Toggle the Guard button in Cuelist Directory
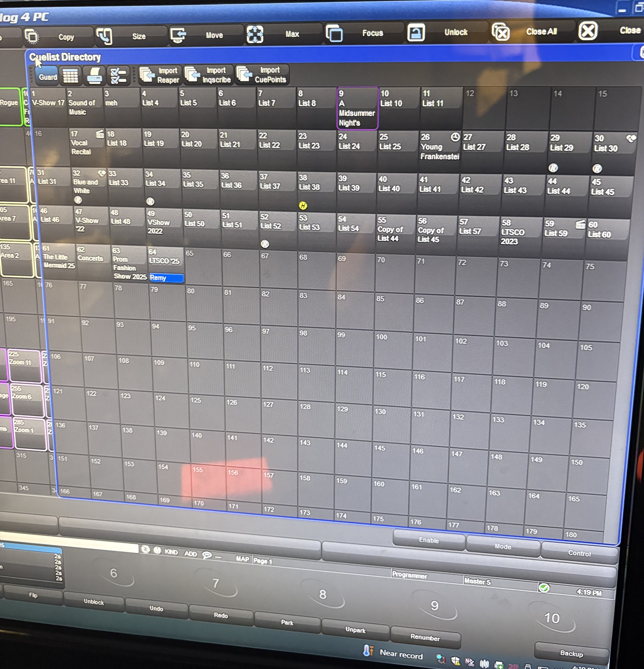This screenshot has height=669, width=644. (x=47, y=76)
